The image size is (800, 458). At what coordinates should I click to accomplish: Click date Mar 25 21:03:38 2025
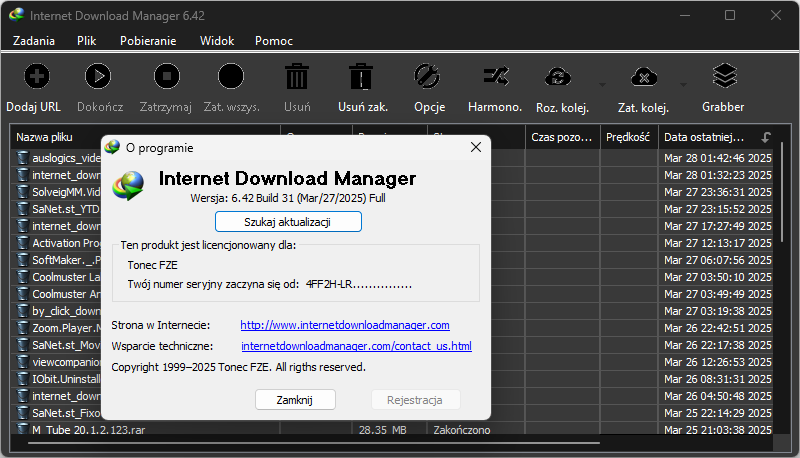click(717, 430)
